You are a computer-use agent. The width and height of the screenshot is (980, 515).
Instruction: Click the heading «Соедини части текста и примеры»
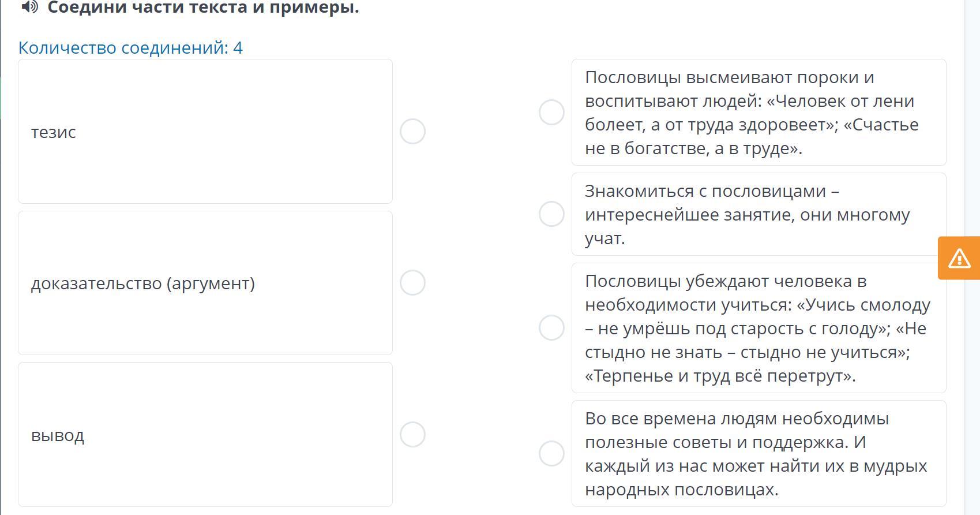coord(203,8)
